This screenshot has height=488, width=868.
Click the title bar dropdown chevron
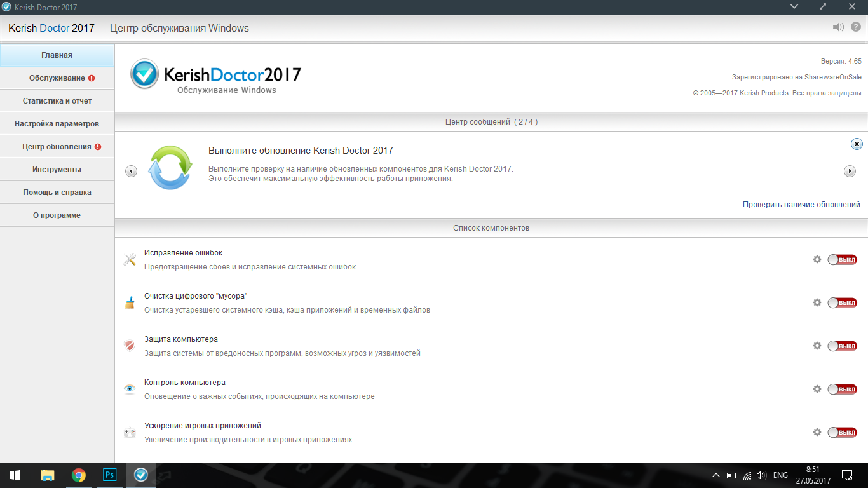tap(794, 6)
